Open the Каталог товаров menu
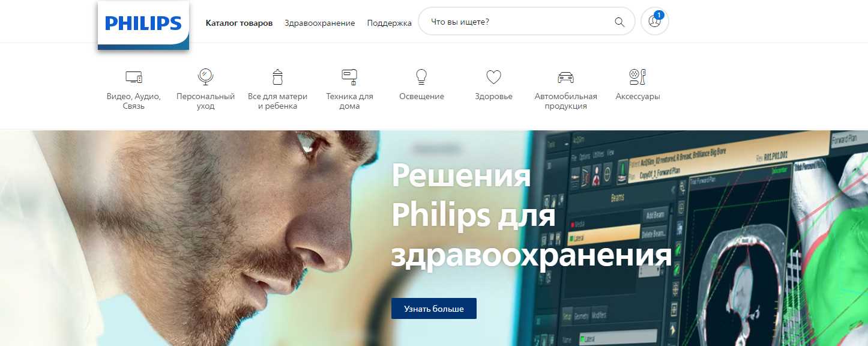The image size is (868, 346). 239,23
